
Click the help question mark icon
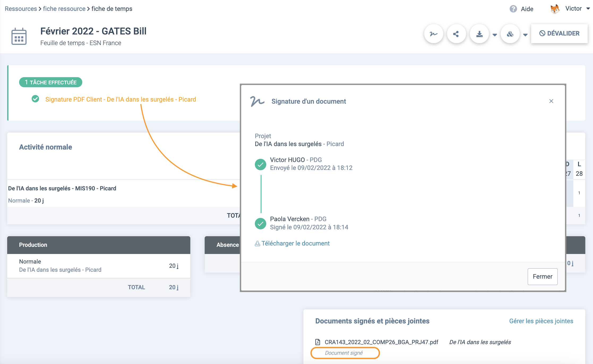(513, 9)
